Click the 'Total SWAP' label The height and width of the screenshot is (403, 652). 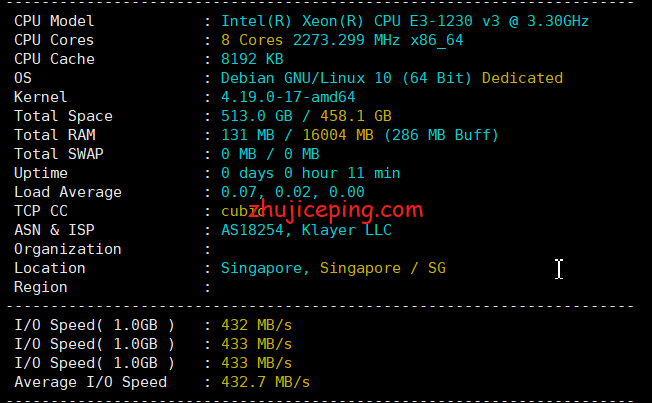59,154
